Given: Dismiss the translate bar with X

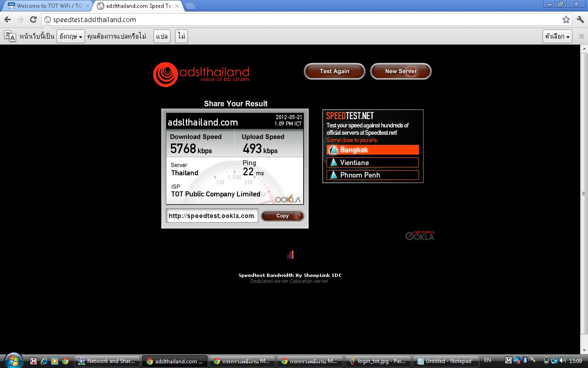Looking at the screenshot, I should 581,36.
